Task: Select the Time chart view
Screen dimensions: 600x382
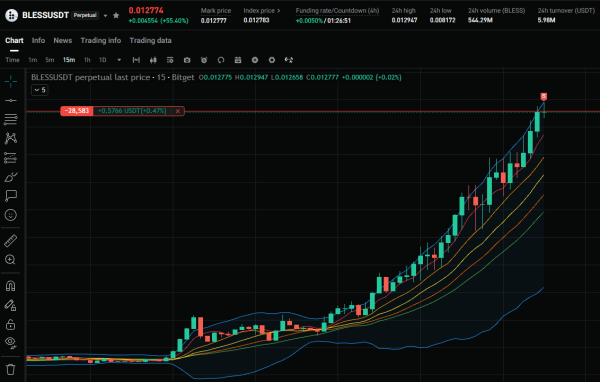Action: pyautogui.click(x=12, y=60)
